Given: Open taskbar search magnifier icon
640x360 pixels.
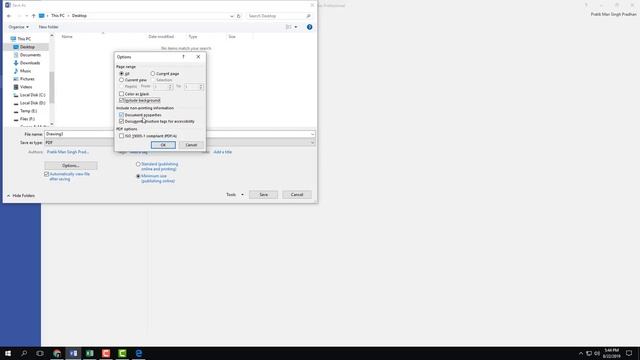Looking at the screenshot, I should 24,353.
